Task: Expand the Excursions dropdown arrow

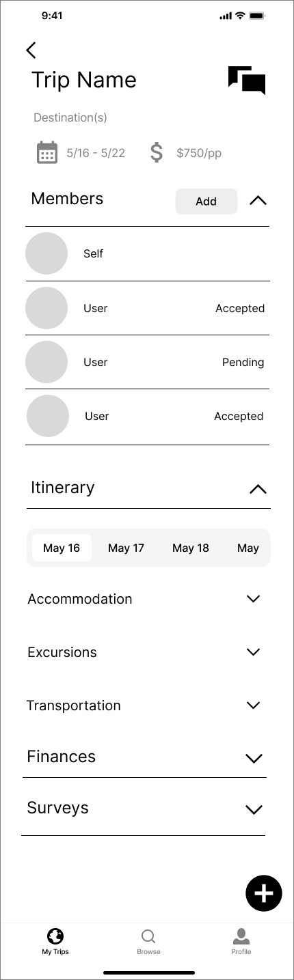Action: point(254,652)
